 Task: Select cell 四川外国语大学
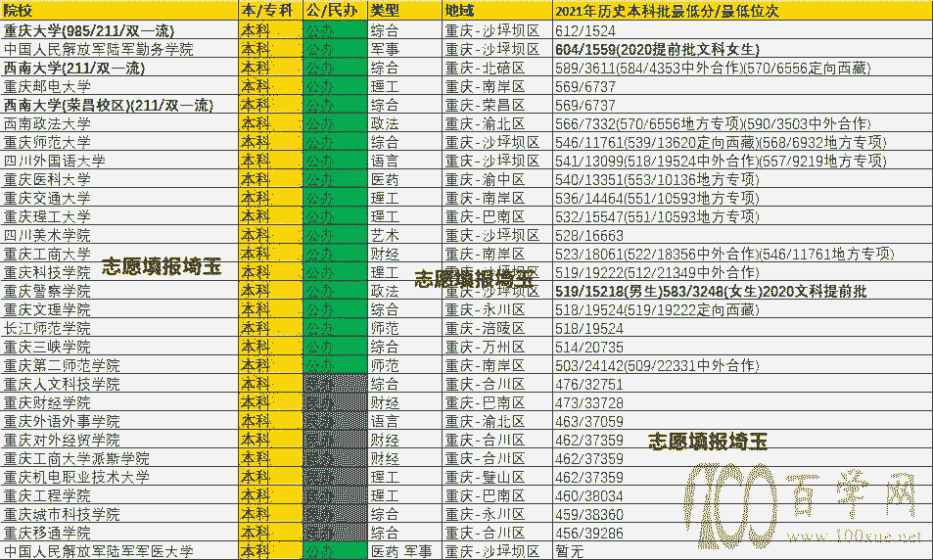[x=119, y=161]
